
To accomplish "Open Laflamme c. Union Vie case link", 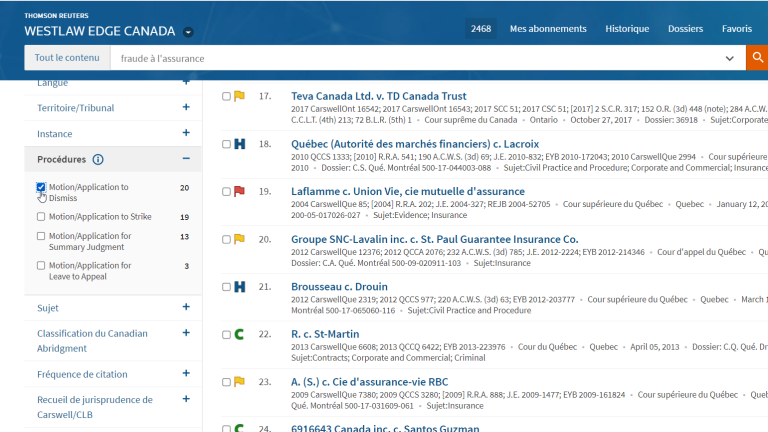I will [x=408, y=192].
